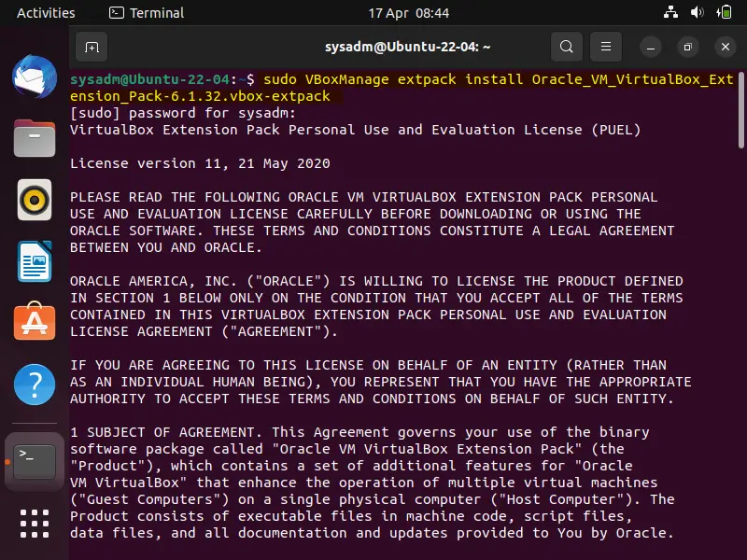Image resolution: width=747 pixels, height=560 pixels.
Task: Select the Terminal icon in dock
Action: coord(35,461)
